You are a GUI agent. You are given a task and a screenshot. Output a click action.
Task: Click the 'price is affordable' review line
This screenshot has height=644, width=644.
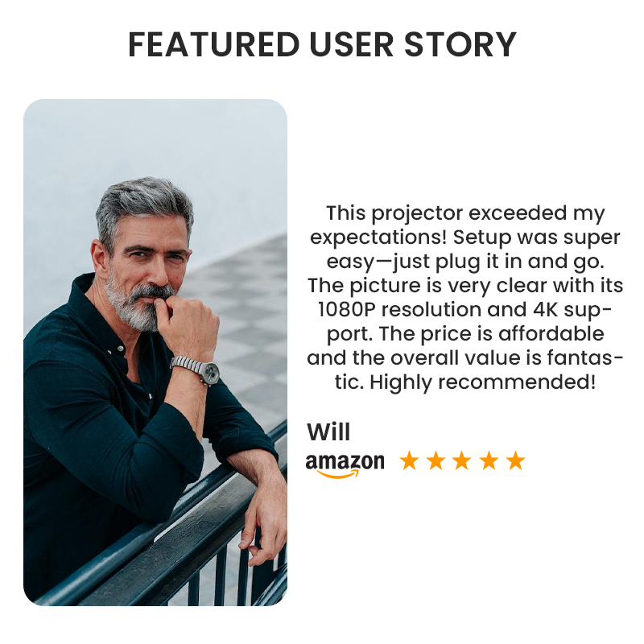[x=465, y=334]
